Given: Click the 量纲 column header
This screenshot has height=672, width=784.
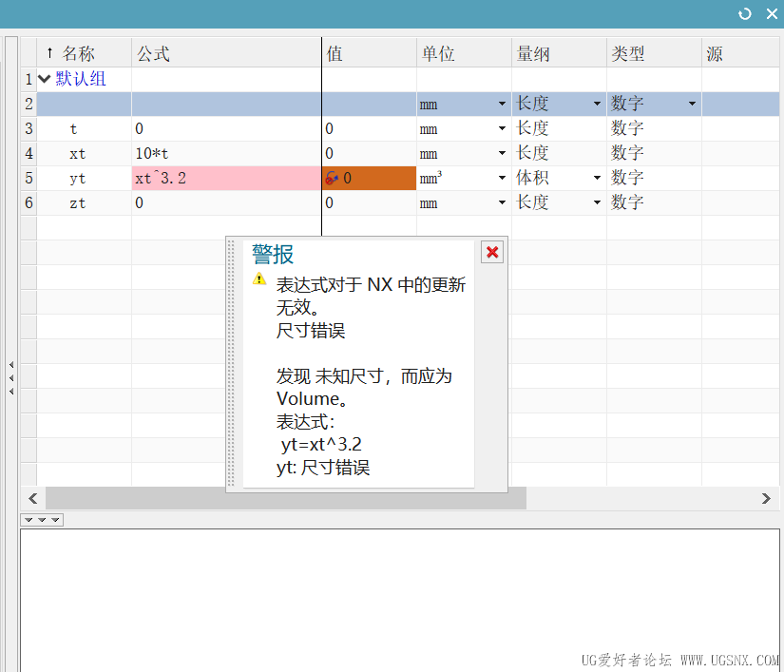Looking at the screenshot, I should (x=559, y=52).
